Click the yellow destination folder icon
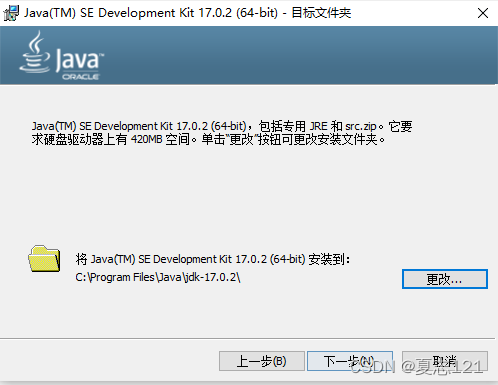498x385 pixels. 44,259
